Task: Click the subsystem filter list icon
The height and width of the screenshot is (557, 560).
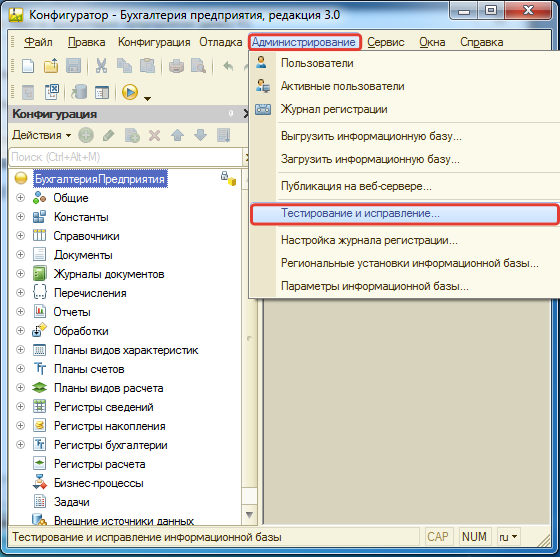Action: click(x=224, y=135)
